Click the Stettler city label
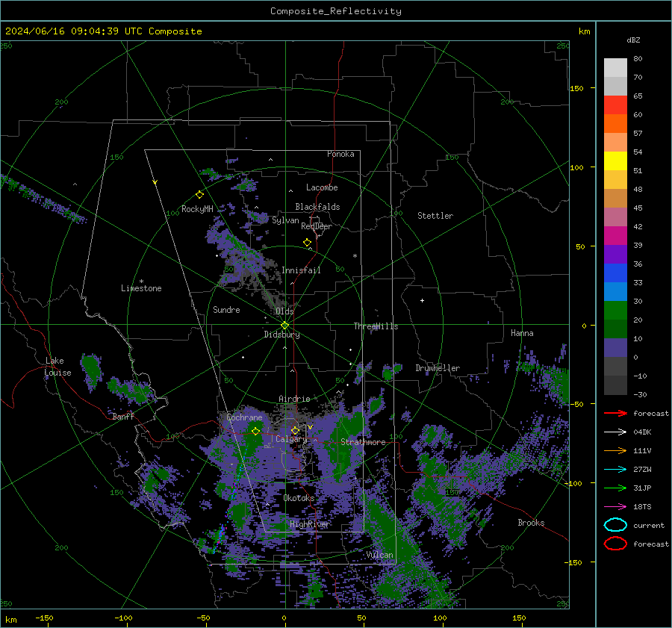This screenshot has width=672, height=628. pyautogui.click(x=435, y=216)
